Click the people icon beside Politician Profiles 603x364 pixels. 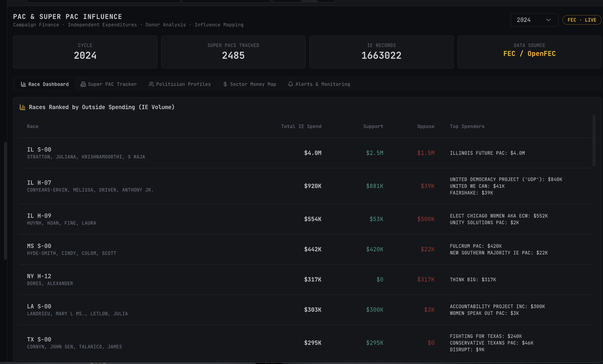coord(151,84)
